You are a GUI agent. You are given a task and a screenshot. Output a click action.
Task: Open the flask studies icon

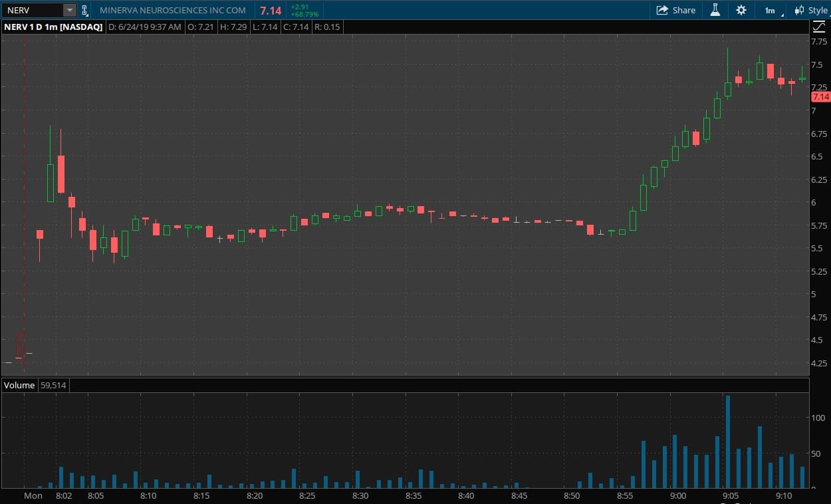pos(715,10)
